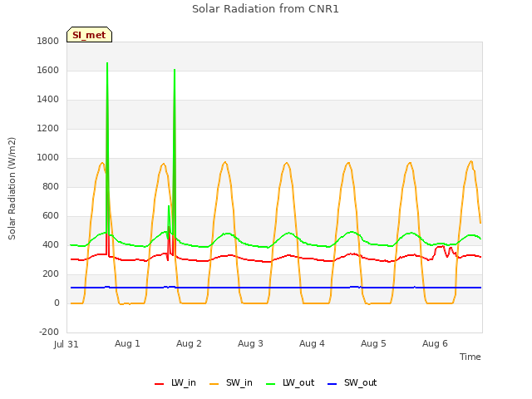Click the SI_met annotation label
The image size is (532, 399).
click(89, 35)
